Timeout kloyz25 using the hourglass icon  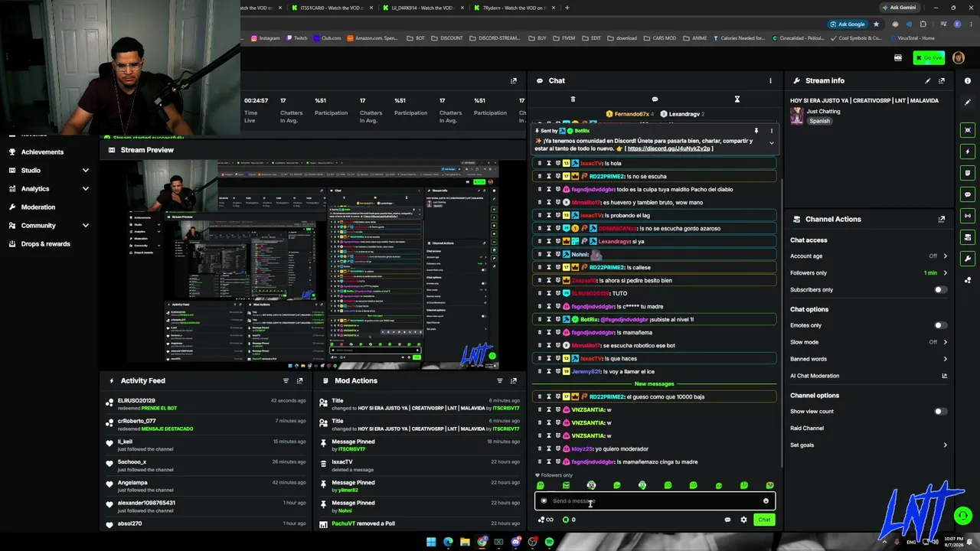coord(549,448)
